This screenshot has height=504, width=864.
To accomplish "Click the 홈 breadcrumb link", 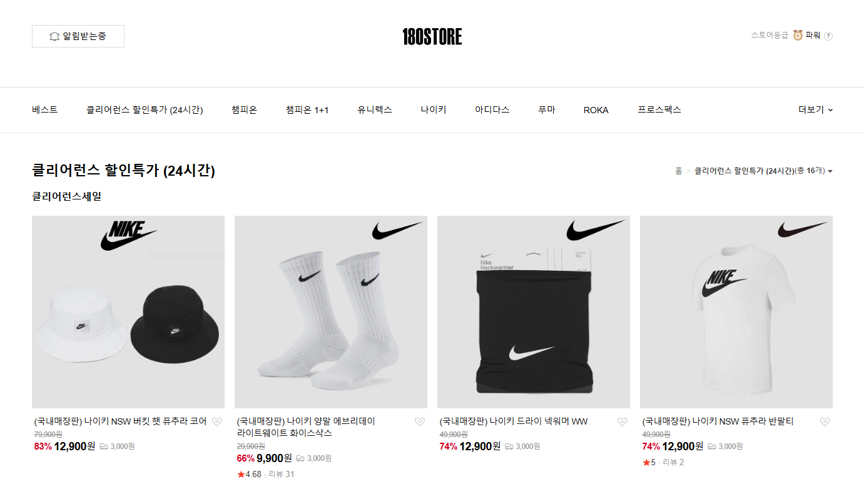I will [x=679, y=171].
